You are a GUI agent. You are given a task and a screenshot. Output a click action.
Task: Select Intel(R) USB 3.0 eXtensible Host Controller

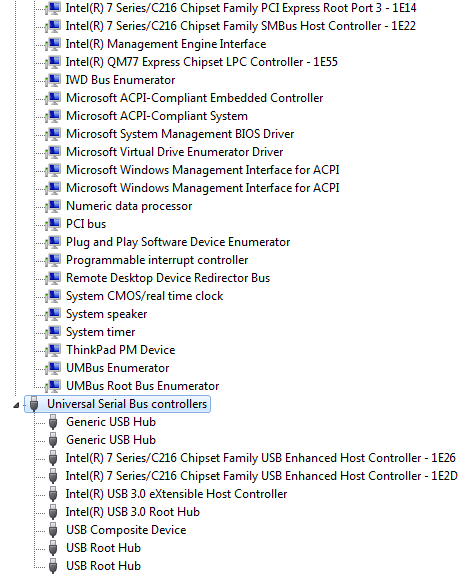176,494
